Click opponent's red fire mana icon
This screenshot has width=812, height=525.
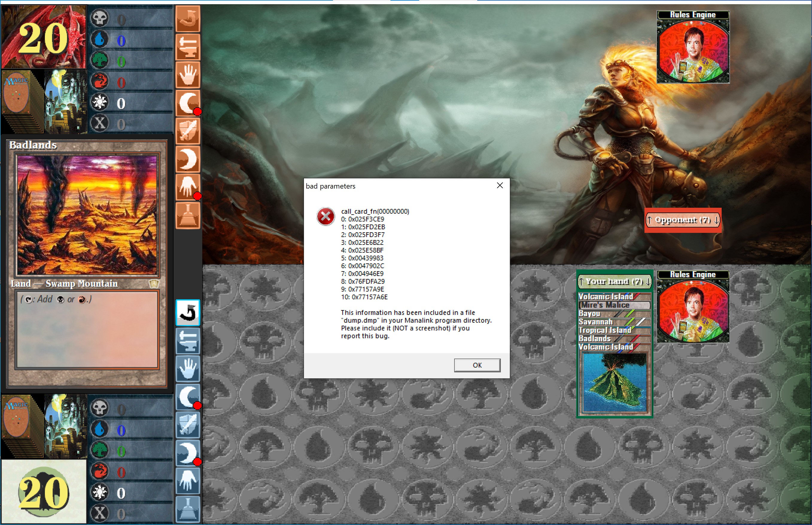(100, 81)
